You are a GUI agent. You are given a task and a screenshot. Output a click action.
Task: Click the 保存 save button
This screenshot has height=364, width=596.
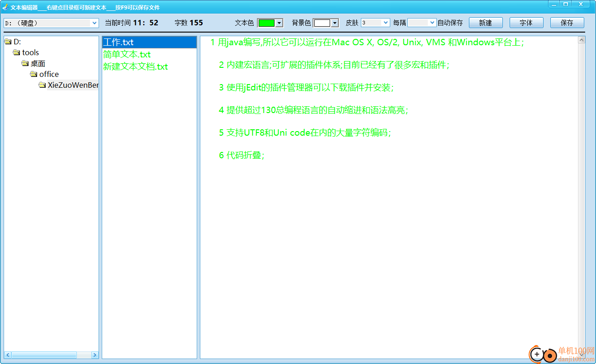click(x=567, y=23)
